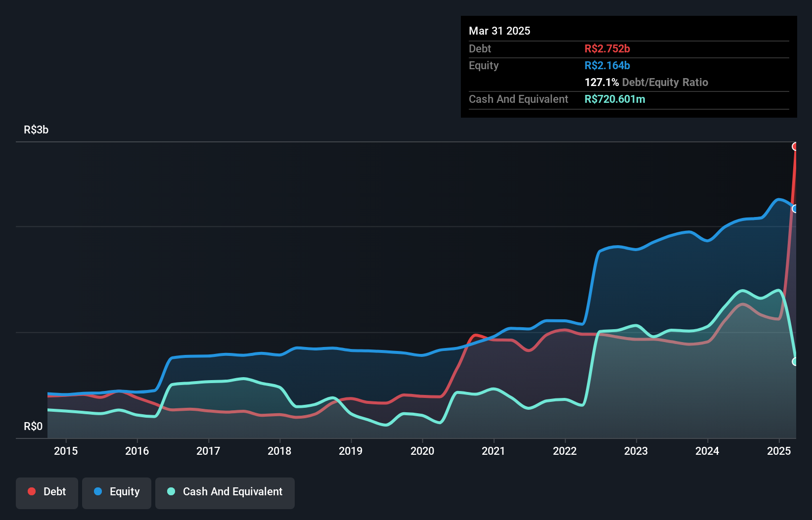Click the 2017 x-axis label
This screenshot has width=812, height=520.
[x=208, y=451]
